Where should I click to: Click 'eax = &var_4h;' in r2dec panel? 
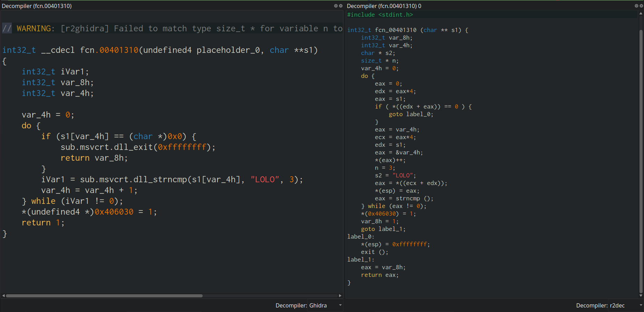click(399, 152)
